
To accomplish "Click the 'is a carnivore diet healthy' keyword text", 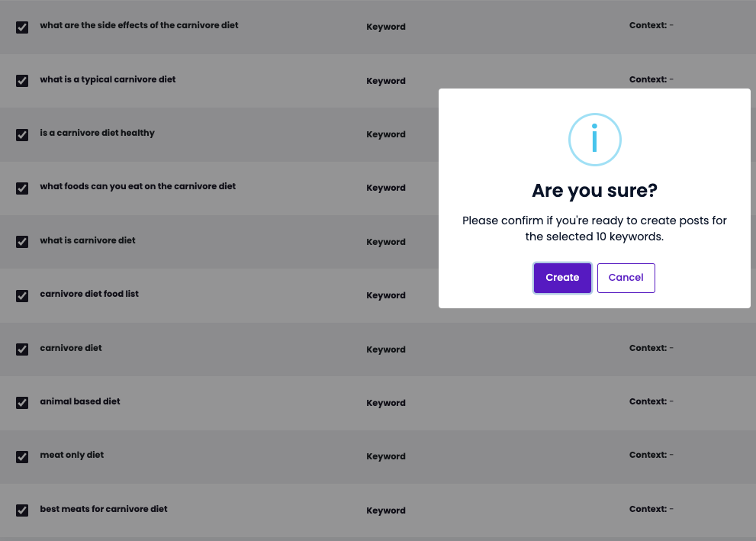I will pyautogui.click(x=97, y=133).
